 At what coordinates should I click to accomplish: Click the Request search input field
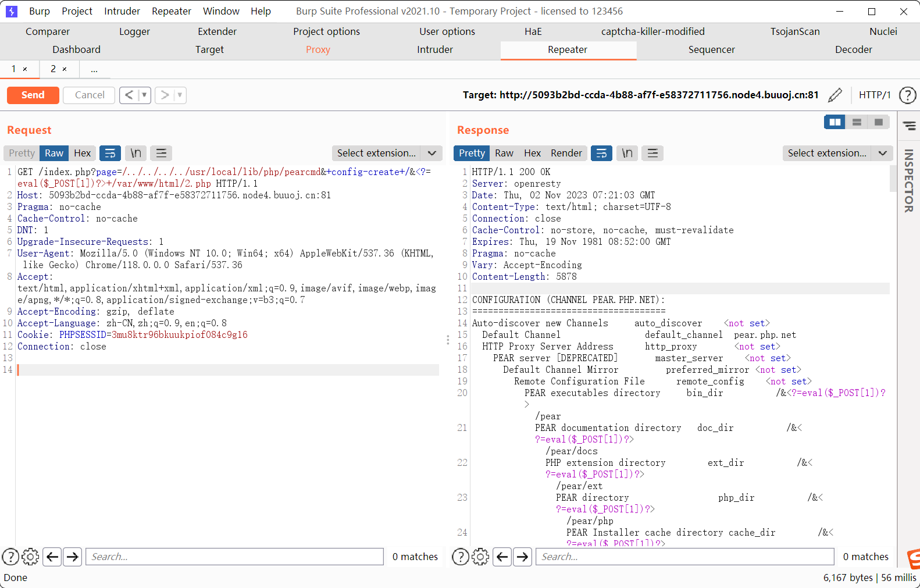click(x=234, y=557)
